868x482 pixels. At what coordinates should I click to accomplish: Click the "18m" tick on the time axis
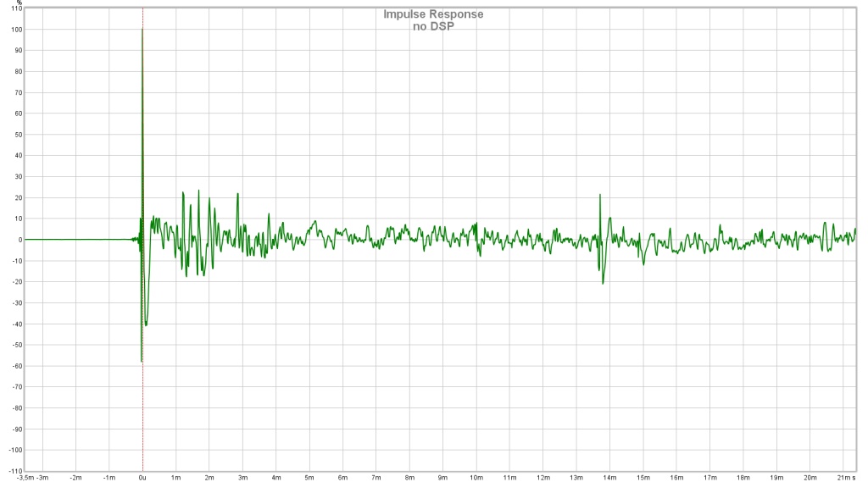pos(743,478)
